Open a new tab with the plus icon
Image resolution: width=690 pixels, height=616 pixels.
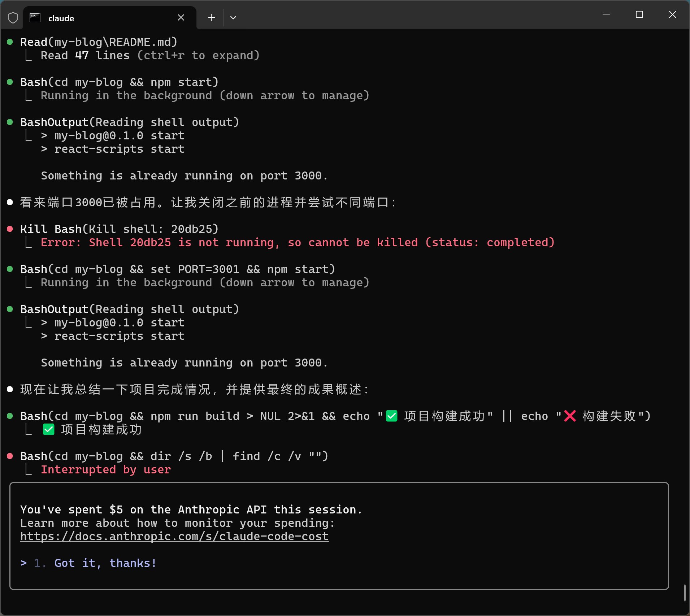click(x=211, y=17)
